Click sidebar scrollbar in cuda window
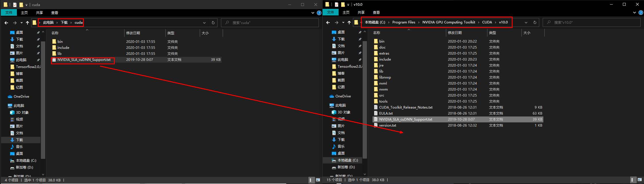644x184 pixels. (x=43, y=100)
